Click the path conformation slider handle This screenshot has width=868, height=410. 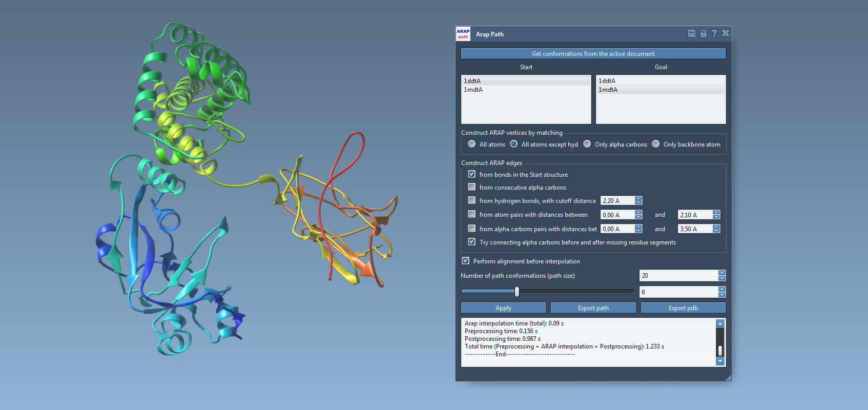(516, 292)
